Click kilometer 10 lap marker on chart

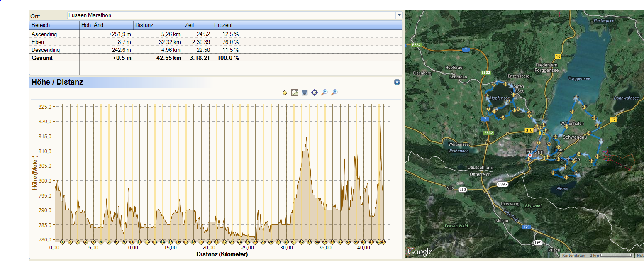click(132, 242)
